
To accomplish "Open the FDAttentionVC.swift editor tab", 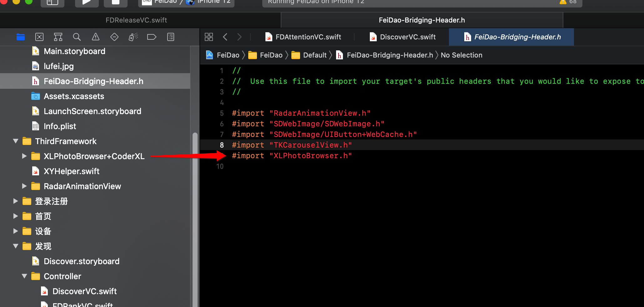I will tap(303, 37).
